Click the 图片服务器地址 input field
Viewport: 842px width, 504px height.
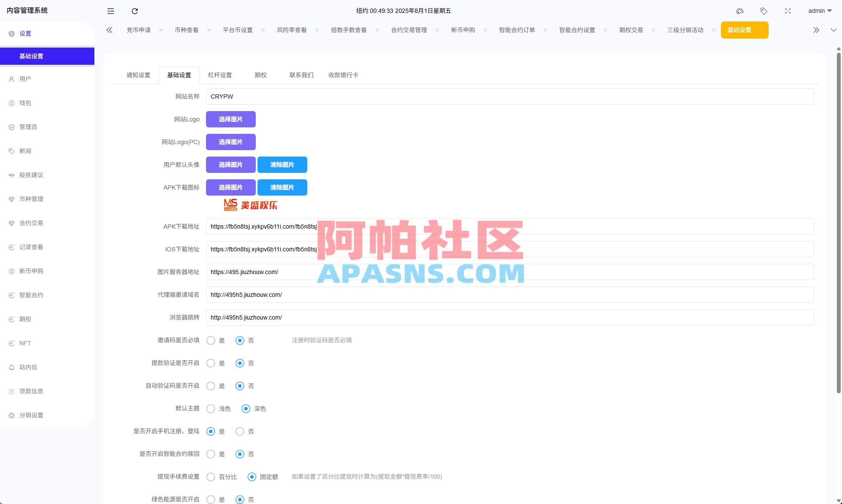510,272
